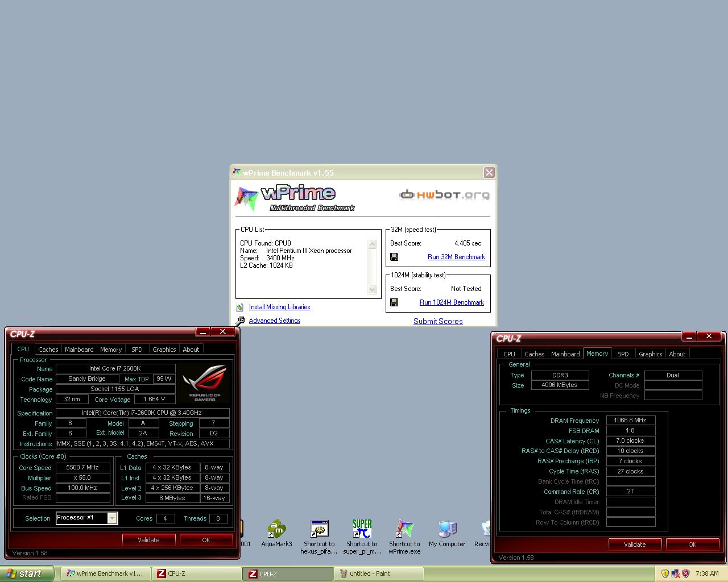Expand the Processor #1 selection dropdown
728x582 pixels.
coord(113,518)
